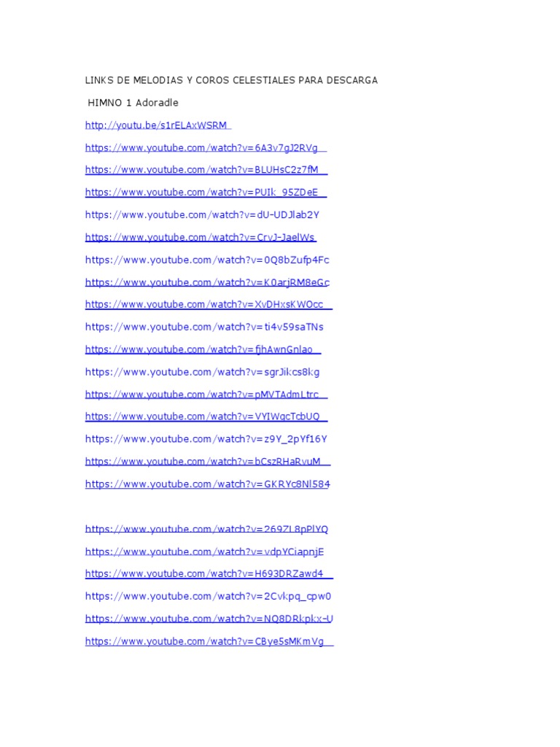Open the link ending vdpYCiapnjE
This screenshot has width=560, height=747.
204,551
